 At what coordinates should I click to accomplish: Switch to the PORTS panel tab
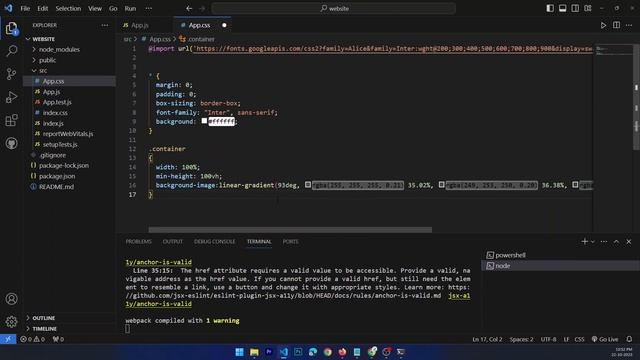click(x=291, y=242)
